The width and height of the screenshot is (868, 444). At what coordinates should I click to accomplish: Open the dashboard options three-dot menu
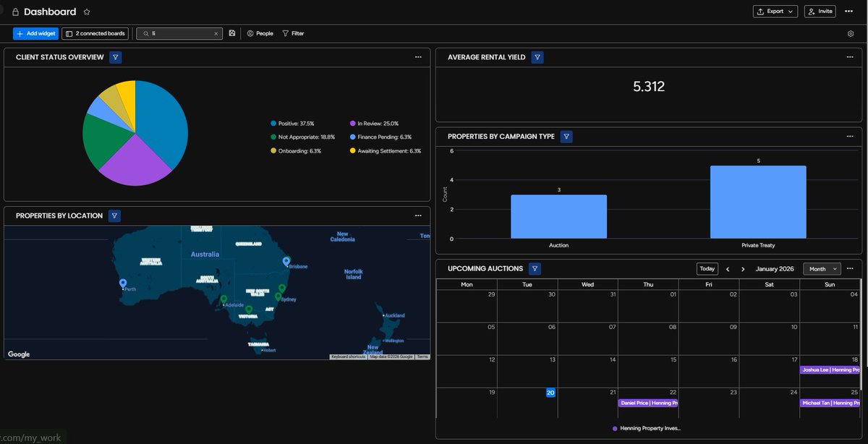849,11
